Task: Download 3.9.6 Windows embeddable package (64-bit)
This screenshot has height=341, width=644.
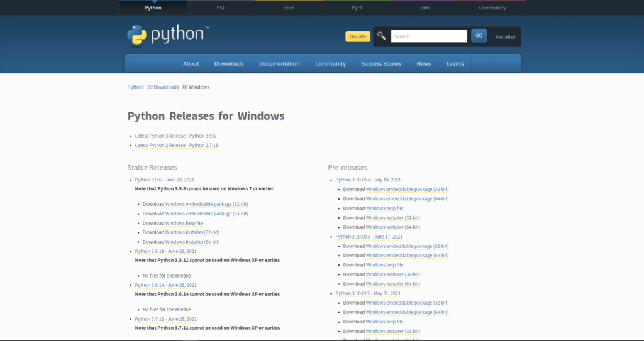Action: [x=206, y=214]
